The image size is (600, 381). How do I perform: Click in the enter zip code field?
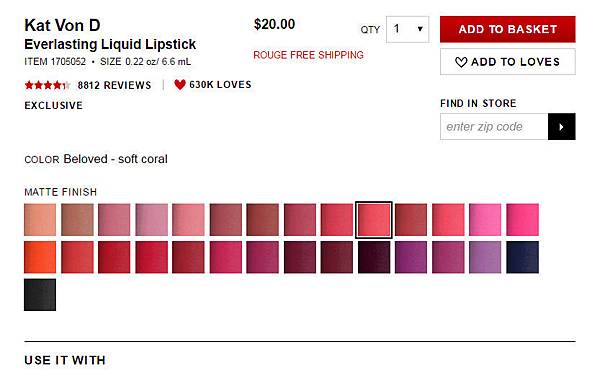[x=494, y=127]
